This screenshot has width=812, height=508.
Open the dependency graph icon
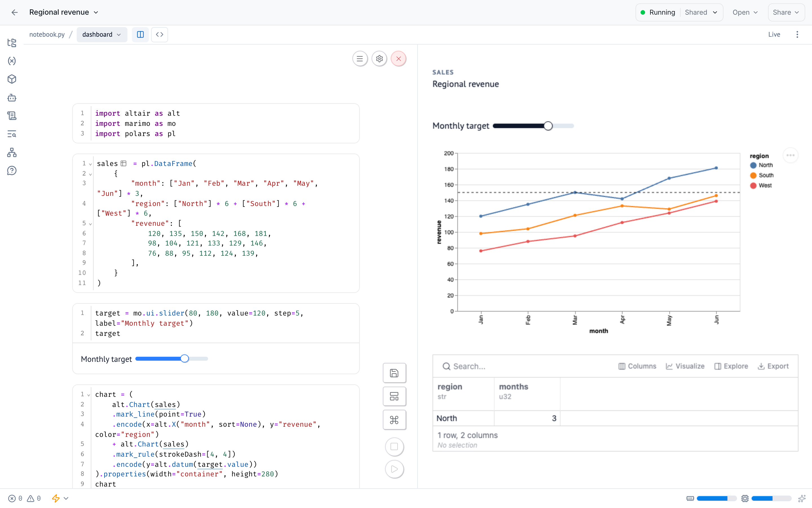coord(12,152)
